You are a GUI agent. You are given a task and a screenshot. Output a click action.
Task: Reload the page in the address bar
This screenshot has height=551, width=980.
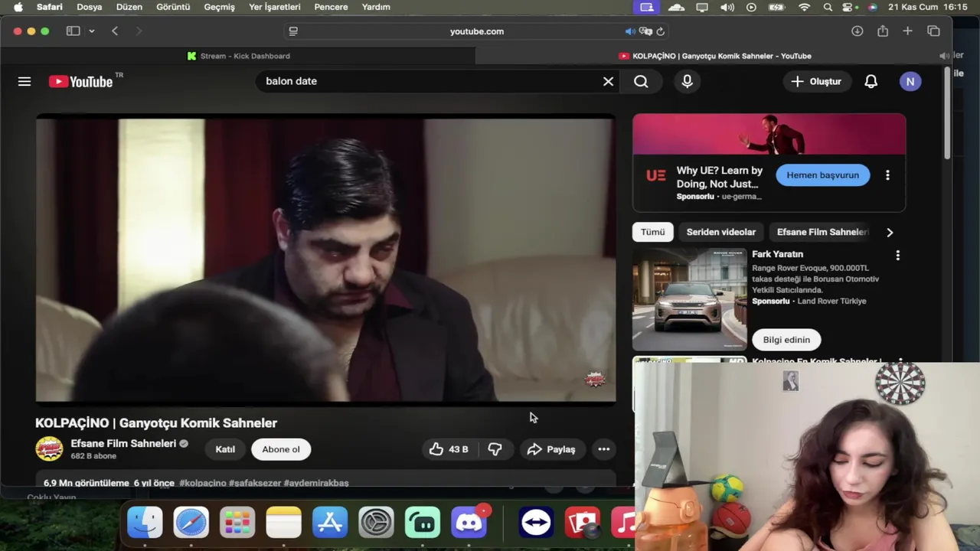660,31
